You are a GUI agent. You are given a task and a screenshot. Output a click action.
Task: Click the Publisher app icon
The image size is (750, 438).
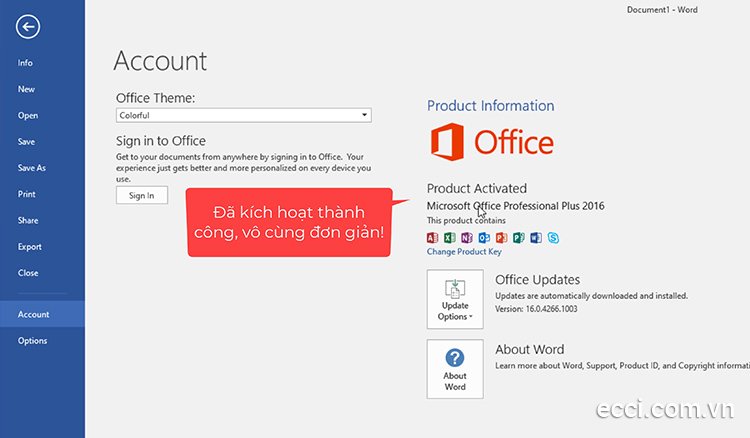tap(518, 238)
